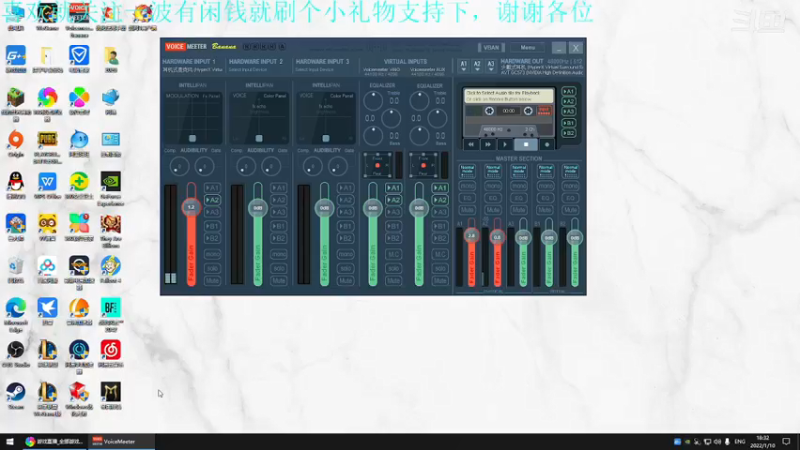Click Fx Panel label on Input 1

click(x=211, y=96)
